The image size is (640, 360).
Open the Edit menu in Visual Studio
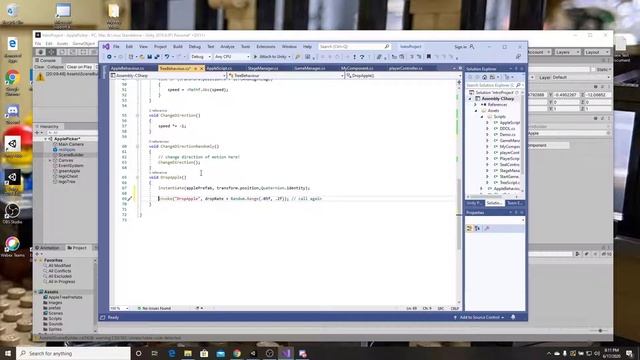pos(129,47)
